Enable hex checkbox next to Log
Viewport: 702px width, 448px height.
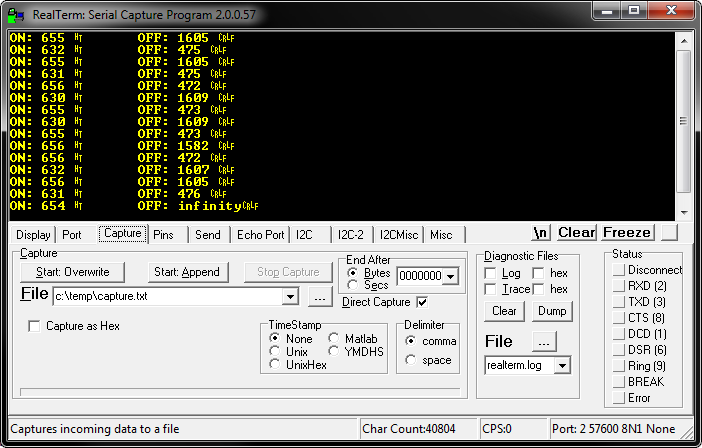pyautogui.click(x=539, y=273)
